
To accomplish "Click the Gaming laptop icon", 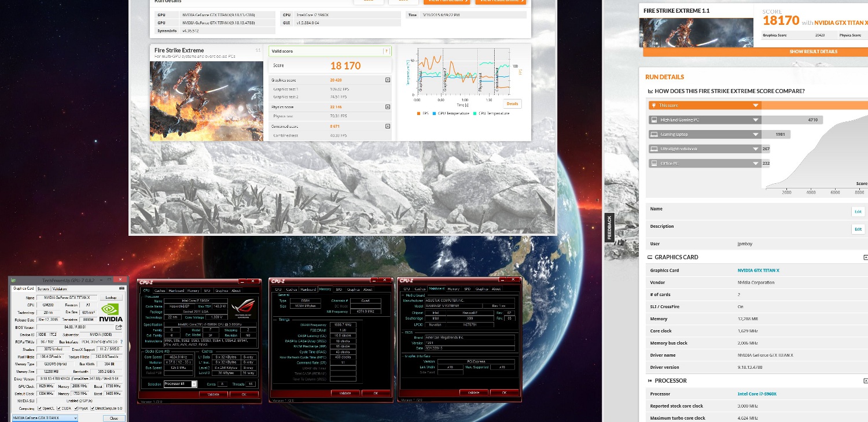I will pos(654,134).
